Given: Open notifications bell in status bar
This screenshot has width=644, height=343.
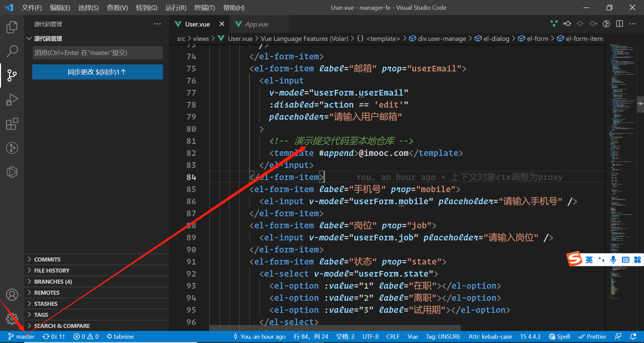Looking at the screenshot, I should 633,337.
